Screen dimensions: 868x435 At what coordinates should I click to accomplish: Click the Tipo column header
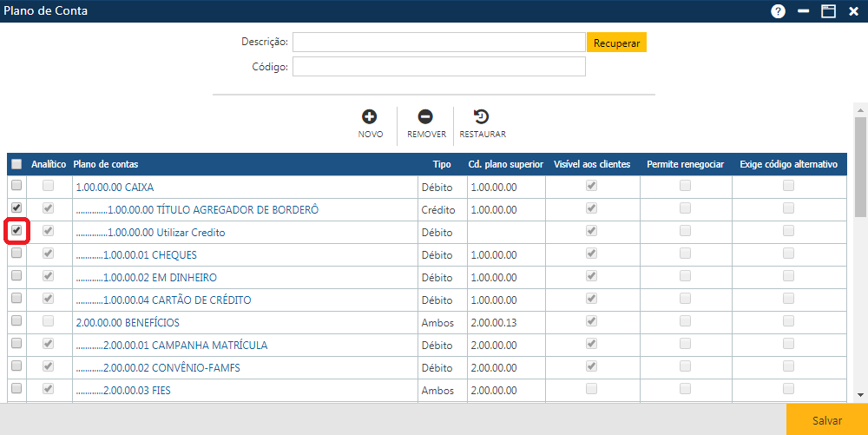coord(442,164)
